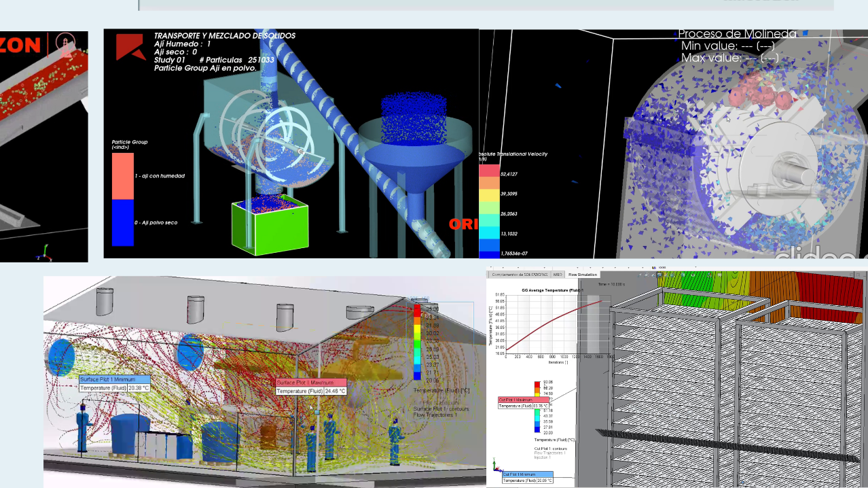868x488 pixels.
Task: Click the Cut Plot 1 Minimum label
Action: click(528, 474)
